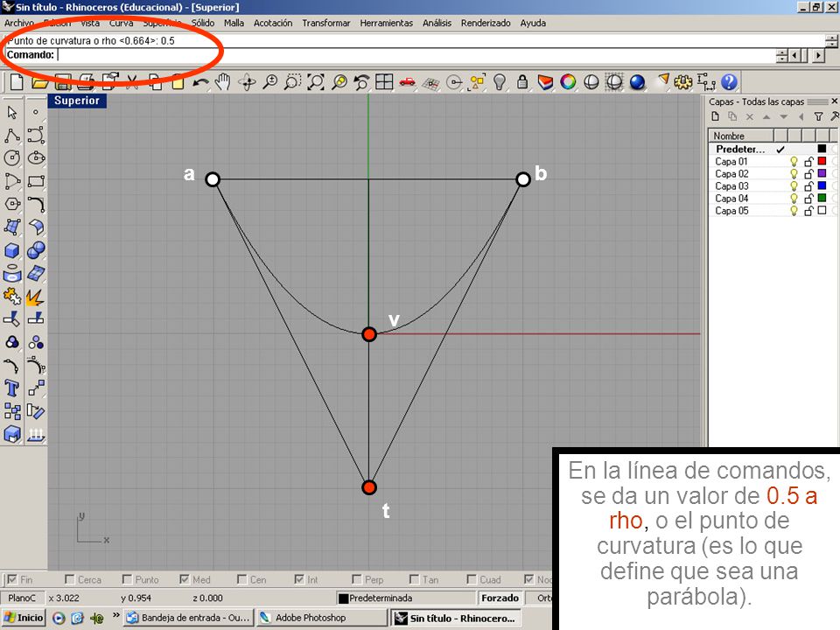Enable the Cerca osnap checkbox

coord(69,579)
